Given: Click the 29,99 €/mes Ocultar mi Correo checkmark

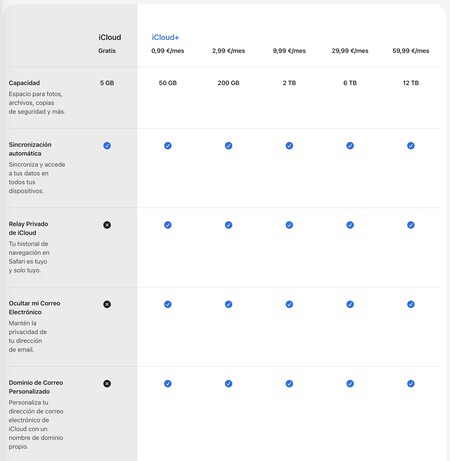Looking at the screenshot, I should pos(350,304).
